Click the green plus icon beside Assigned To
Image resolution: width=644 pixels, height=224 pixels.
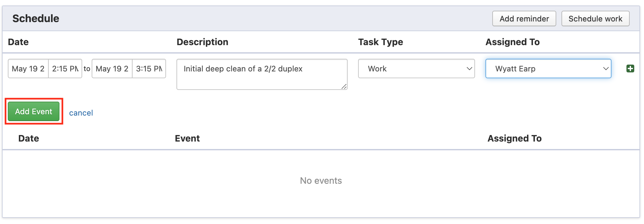[630, 68]
